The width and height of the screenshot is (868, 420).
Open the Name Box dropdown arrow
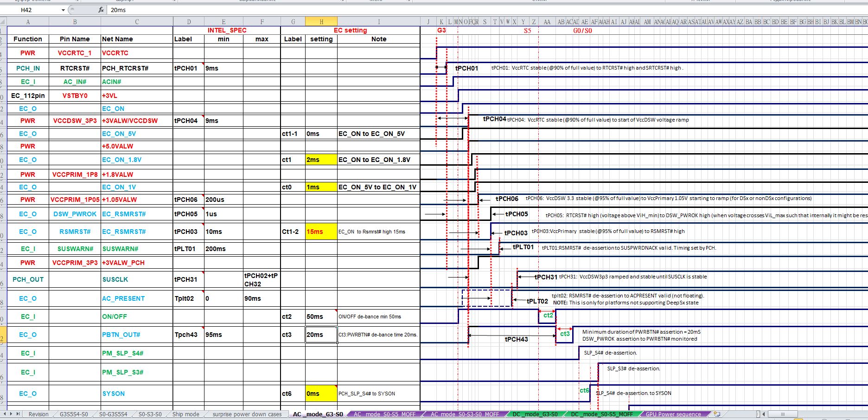click(x=63, y=10)
